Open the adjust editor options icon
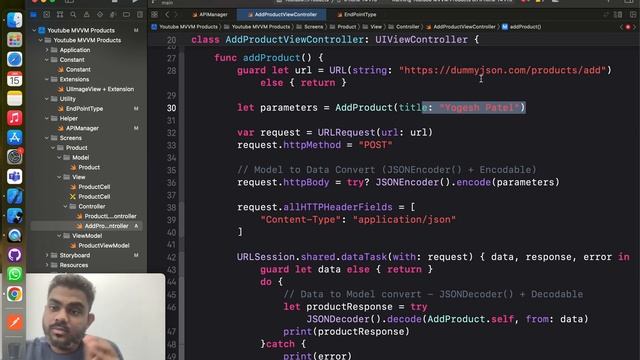The width and height of the screenshot is (640, 360). pyautogui.click(x=618, y=15)
